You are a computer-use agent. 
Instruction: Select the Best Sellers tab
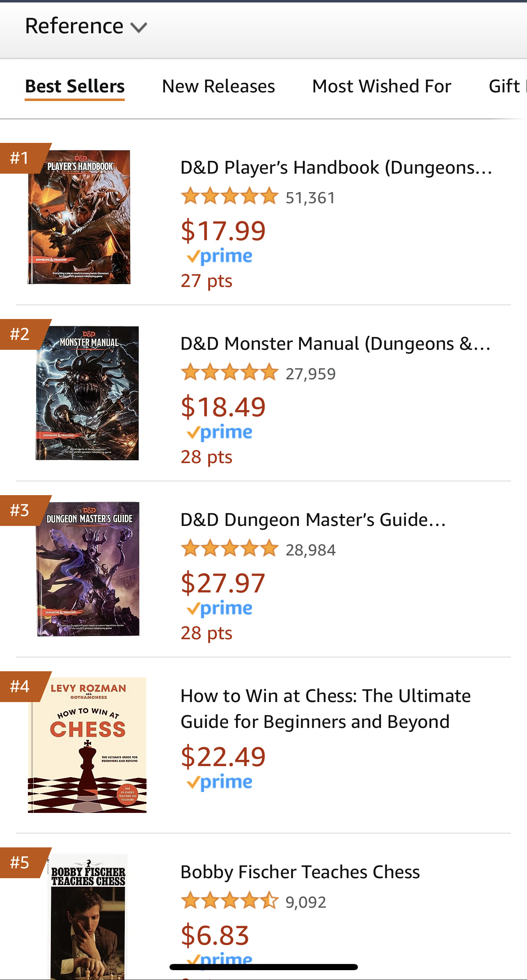[75, 87]
